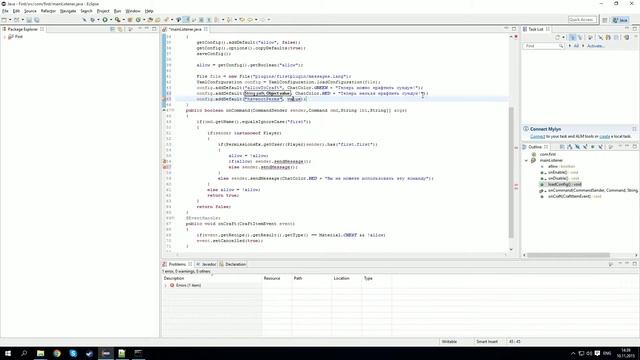This screenshot has width=640, height=360.
Task: Click the All working set filter
Action: 576,46
